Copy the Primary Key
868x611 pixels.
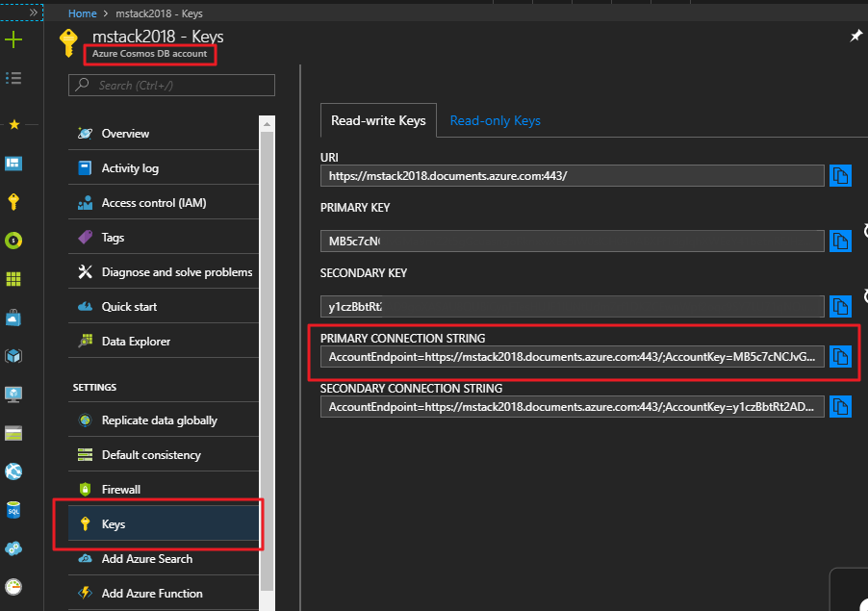click(x=840, y=242)
